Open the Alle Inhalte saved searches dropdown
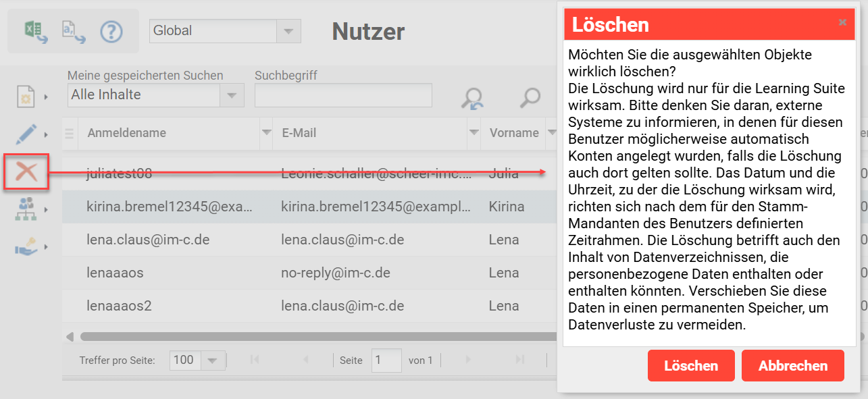Screen dimensions: 868x399 click(x=232, y=95)
